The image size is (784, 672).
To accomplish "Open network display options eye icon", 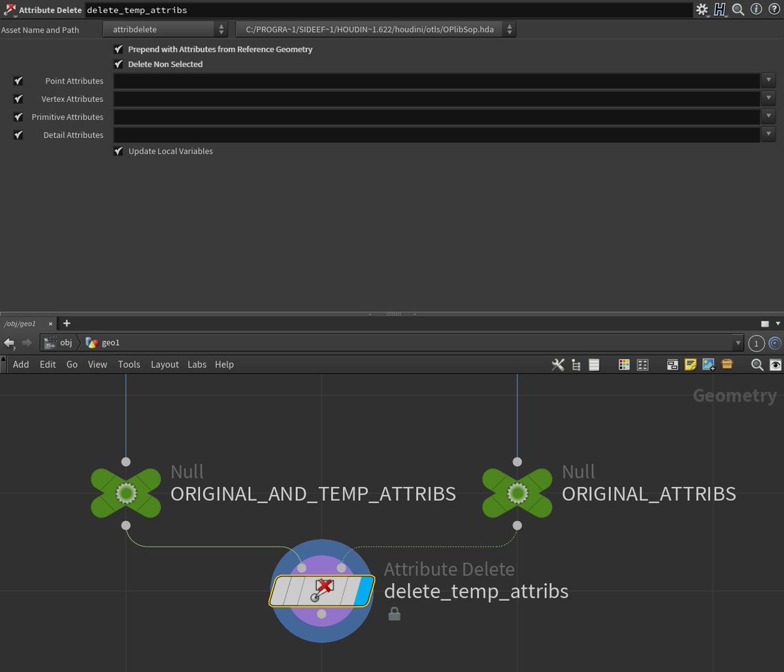I will click(776, 364).
